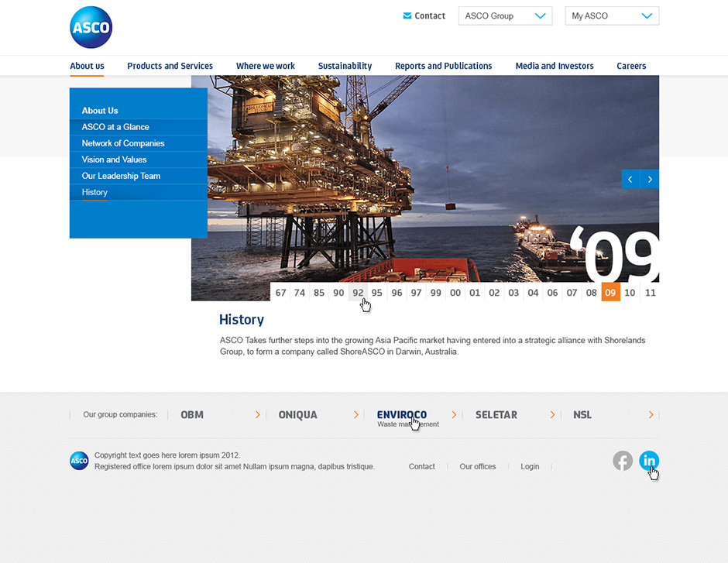Open the My ASCO dropdown
The height and width of the screenshot is (563, 728).
612,15
